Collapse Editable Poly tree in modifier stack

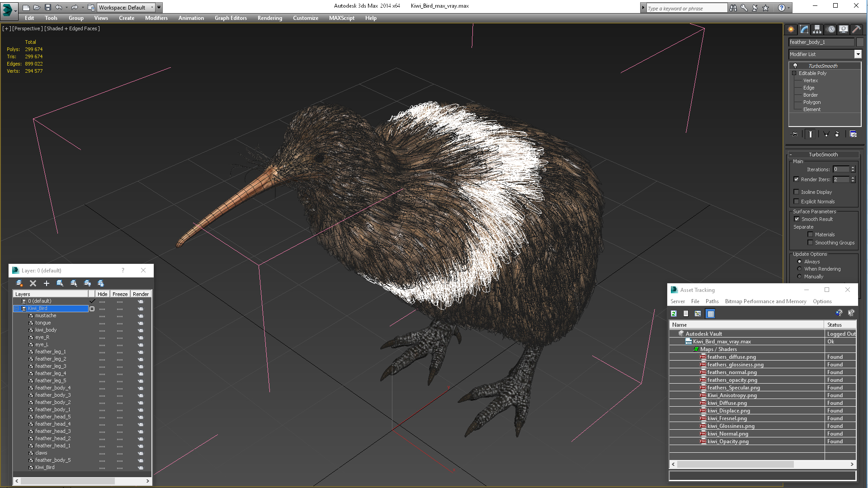(794, 73)
